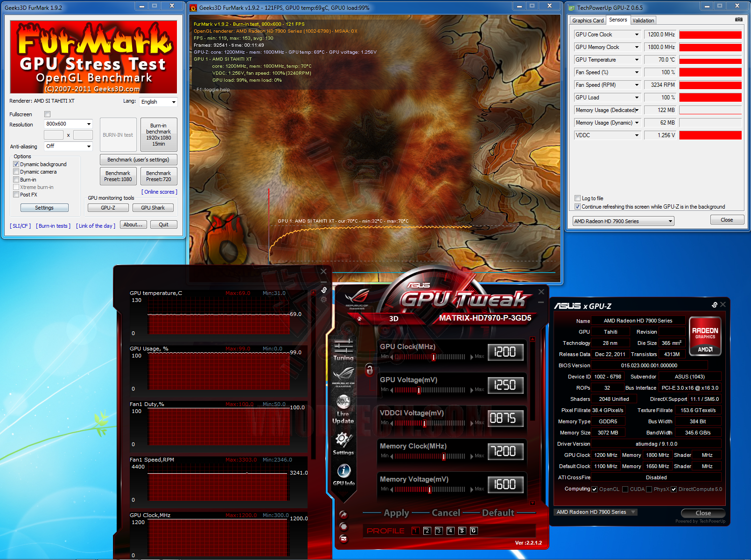Take a screenshot via GPU-Z camera icon

(738, 19)
